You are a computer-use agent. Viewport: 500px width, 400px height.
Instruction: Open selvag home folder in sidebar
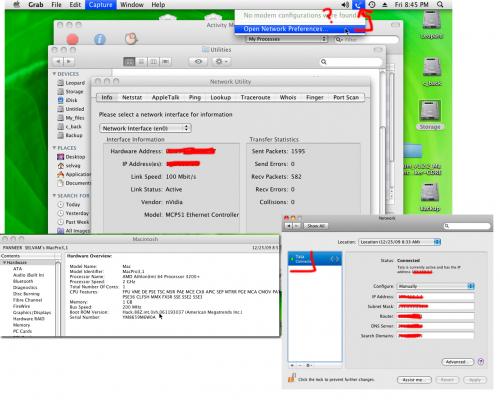(x=69, y=165)
